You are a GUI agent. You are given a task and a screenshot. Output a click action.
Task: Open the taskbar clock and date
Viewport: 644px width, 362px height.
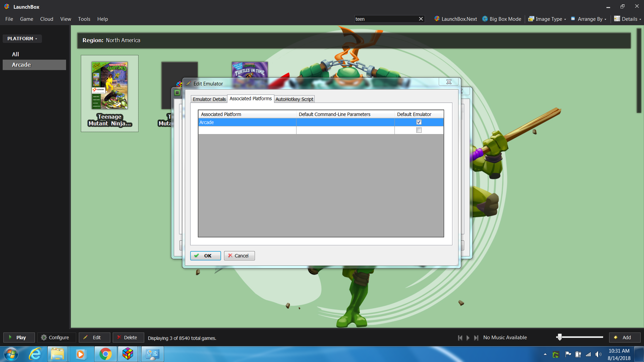[x=619, y=354]
